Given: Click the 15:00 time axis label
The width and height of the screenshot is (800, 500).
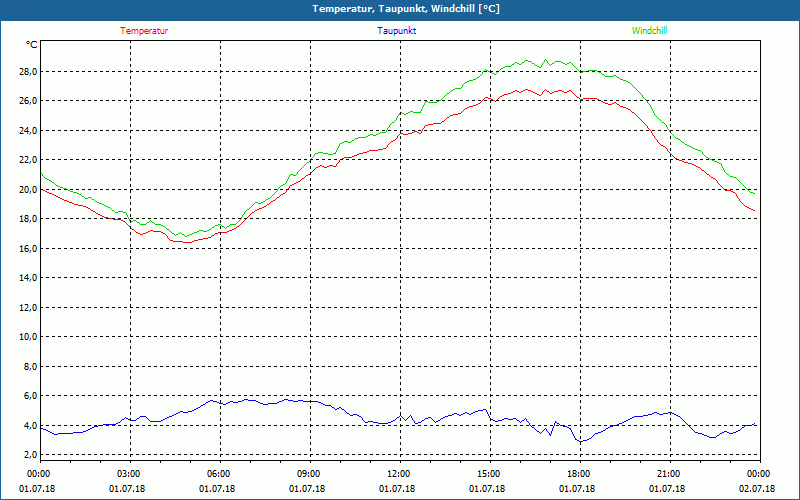Looking at the screenshot, I should 490,474.
